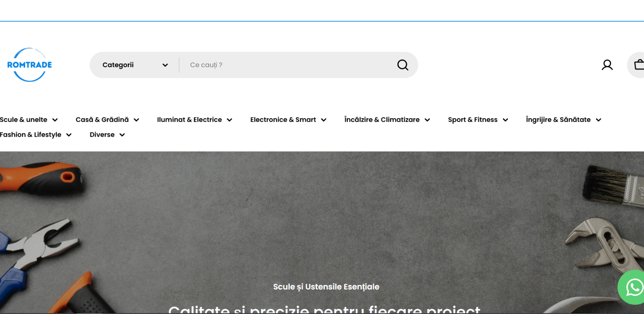Expand the Încălzire & Climatizare chevron
Viewport: 644px width, 314px height.
click(427, 120)
